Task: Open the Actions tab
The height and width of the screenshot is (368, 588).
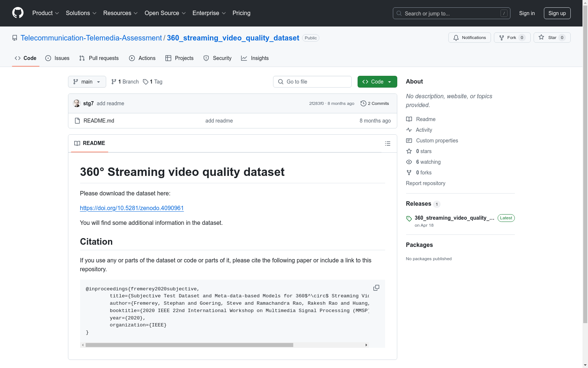Action: (142, 58)
